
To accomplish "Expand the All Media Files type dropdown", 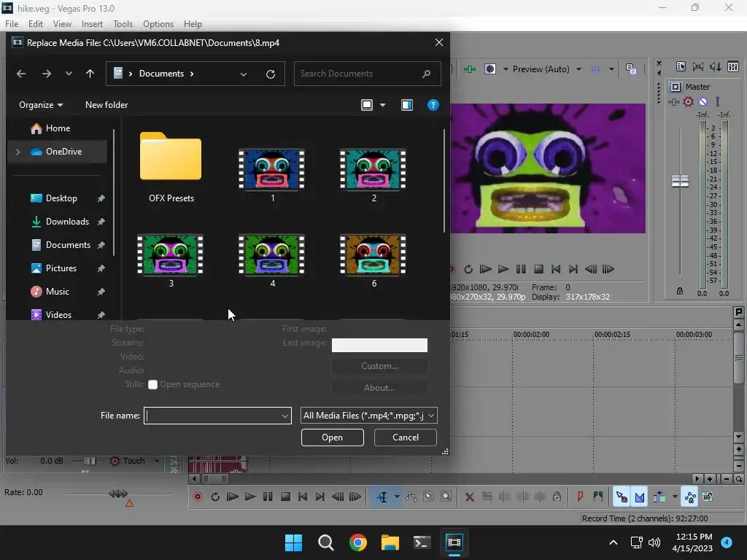I will 431,416.
